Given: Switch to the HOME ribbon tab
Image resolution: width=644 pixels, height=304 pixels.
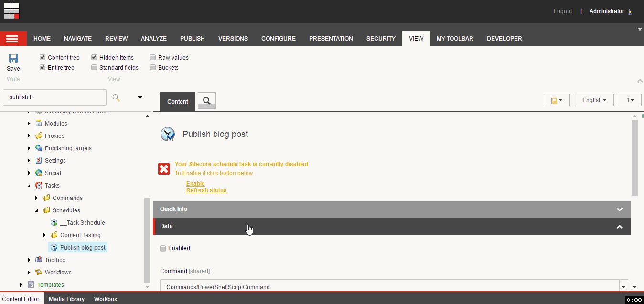Looking at the screenshot, I should click(42, 39).
